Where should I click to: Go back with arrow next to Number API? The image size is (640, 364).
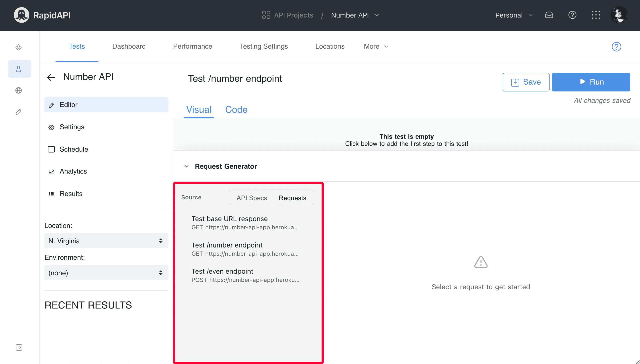(x=51, y=77)
